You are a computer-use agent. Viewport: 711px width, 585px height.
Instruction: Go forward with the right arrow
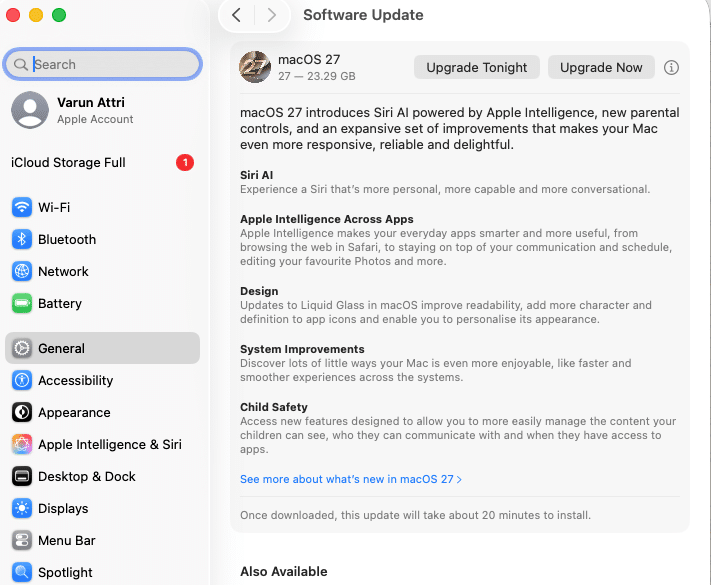click(272, 15)
